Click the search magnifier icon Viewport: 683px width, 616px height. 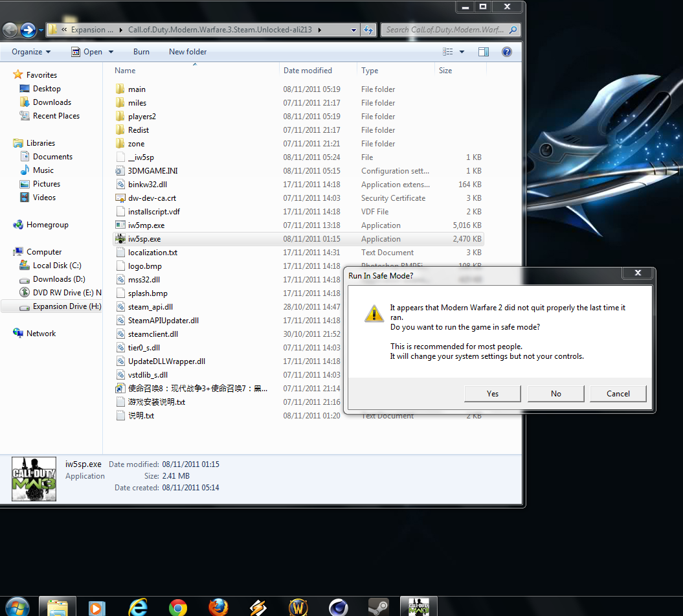tap(513, 30)
